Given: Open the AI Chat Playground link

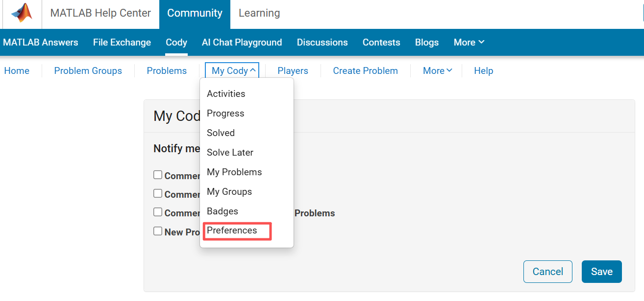Looking at the screenshot, I should [242, 43].
